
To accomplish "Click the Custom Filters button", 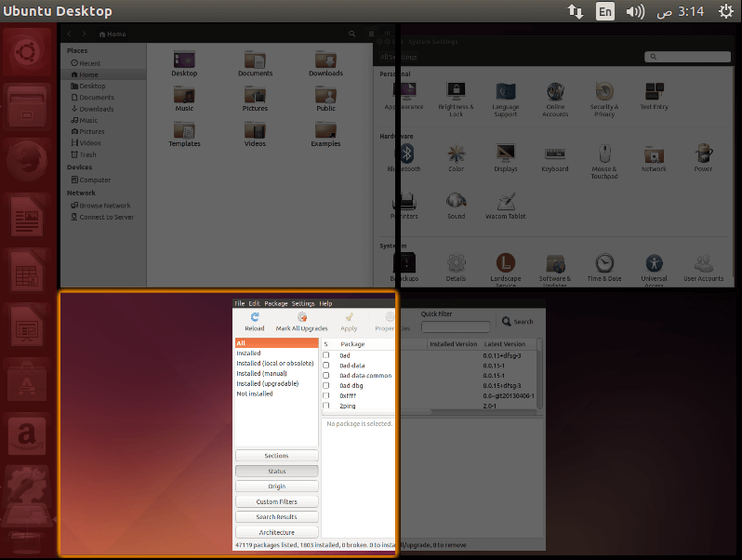I will point(277,501).
